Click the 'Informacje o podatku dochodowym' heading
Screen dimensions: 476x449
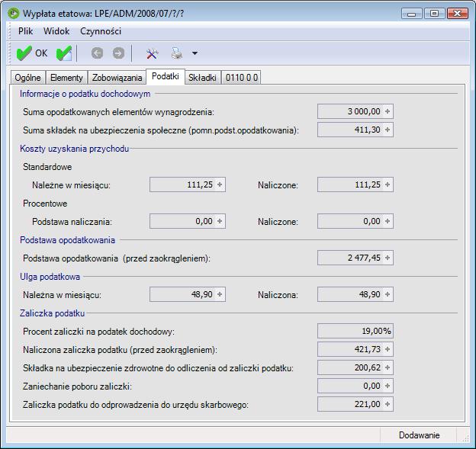click(x=85, y=94)
